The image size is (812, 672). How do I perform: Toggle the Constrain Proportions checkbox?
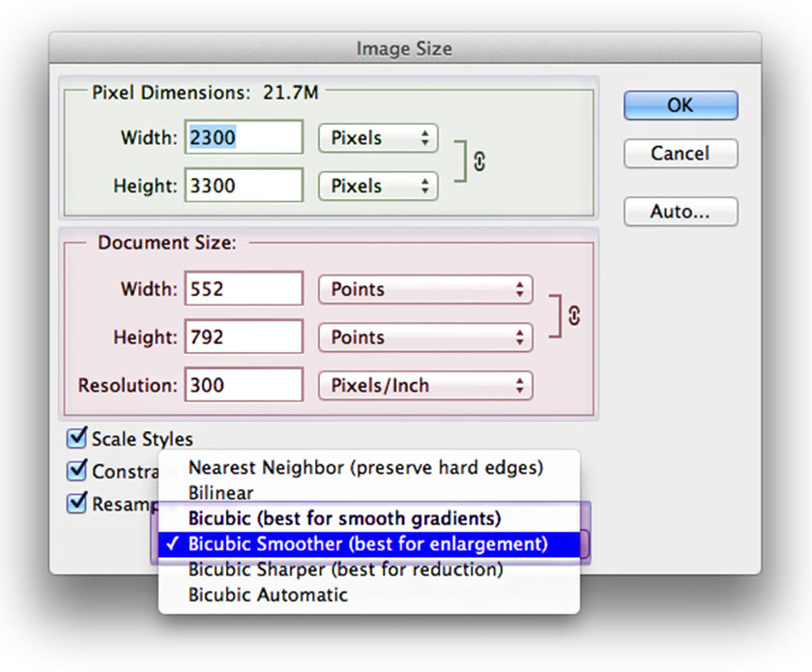point(77,471)
